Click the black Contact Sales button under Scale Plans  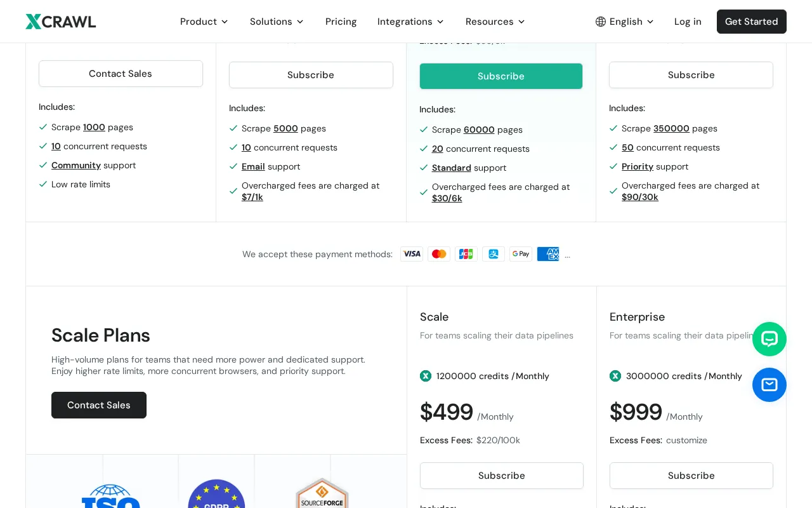click(x=99, y=405)
